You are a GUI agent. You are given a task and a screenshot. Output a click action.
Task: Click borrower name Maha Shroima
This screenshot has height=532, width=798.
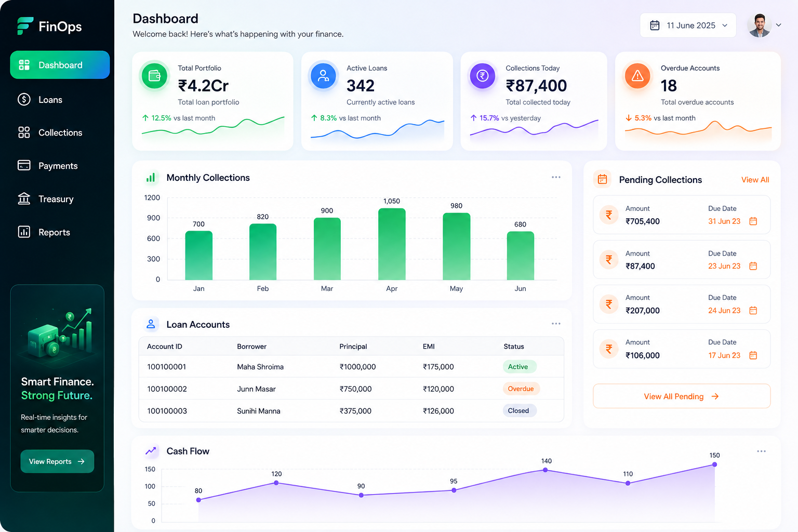(x=260, y=367)
